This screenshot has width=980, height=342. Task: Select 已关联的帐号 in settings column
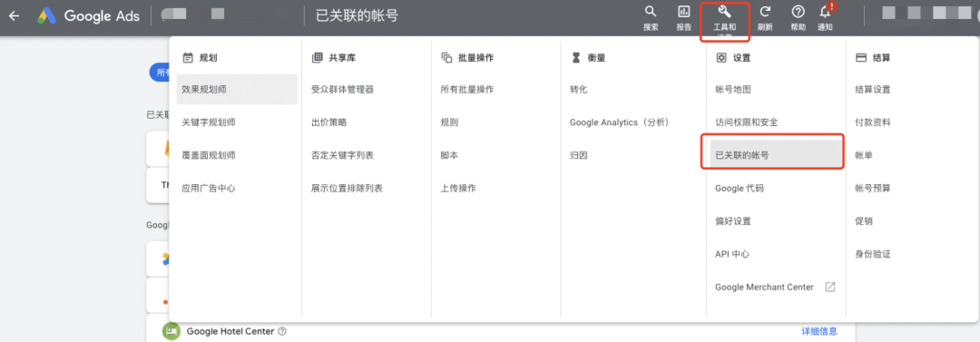pyautogui.click(x=776, y=155)
